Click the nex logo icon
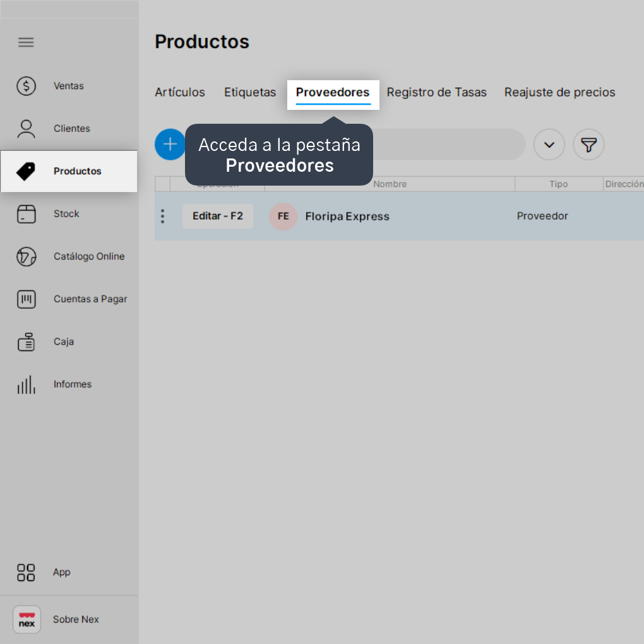 27,619
